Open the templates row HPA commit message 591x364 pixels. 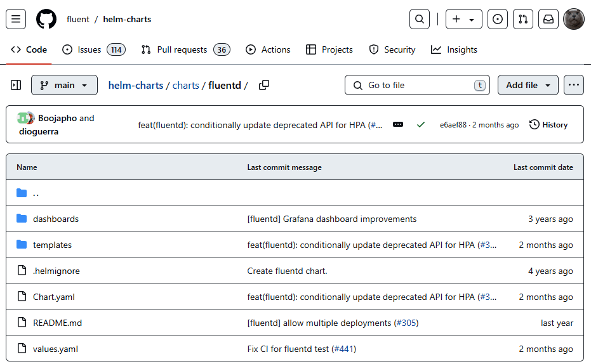click(x=362, y=245)
